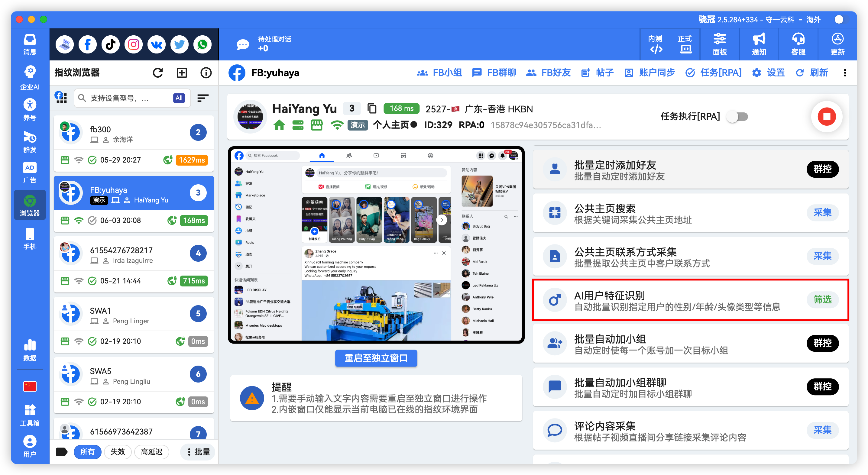Image resolution: width=868 pixels, height=475 pixels.
Task: Open the 帖子 posts tab
Action: [598, 73]
